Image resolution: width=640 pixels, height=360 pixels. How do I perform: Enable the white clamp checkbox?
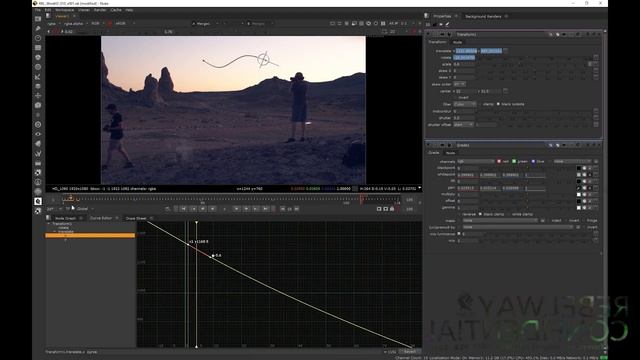(509, 214)
